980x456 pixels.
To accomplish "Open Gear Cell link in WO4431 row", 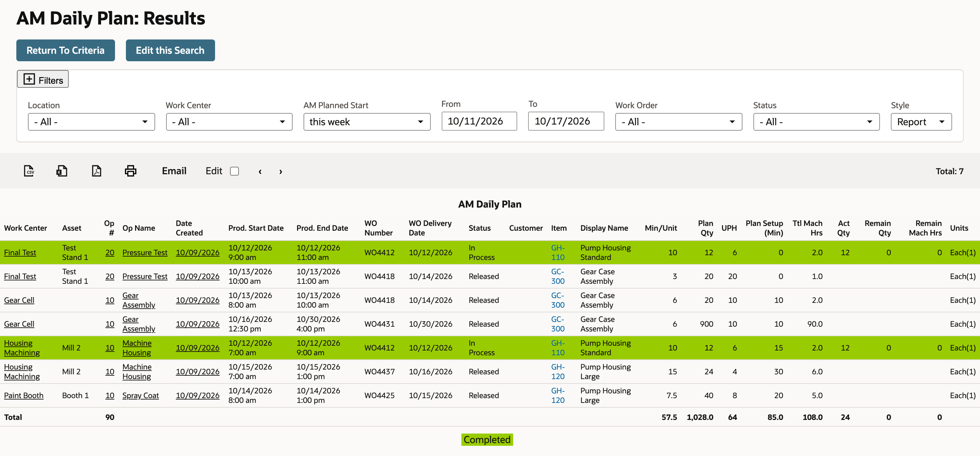I will pyautogui.click(x=19, y=324).
